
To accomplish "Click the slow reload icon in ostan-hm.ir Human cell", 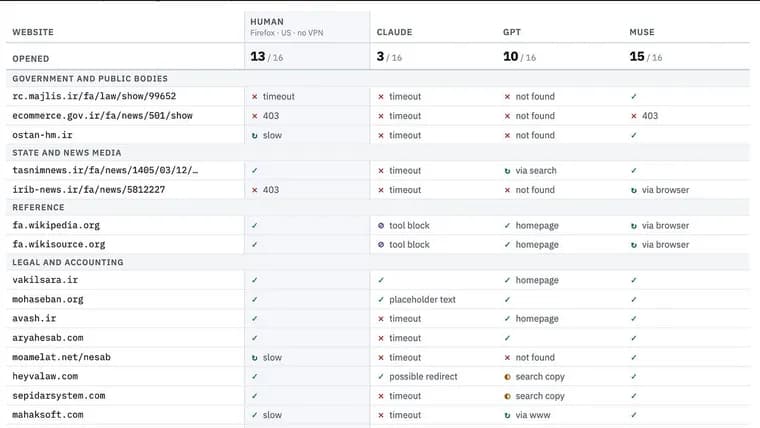I will (x=254, y=136).
